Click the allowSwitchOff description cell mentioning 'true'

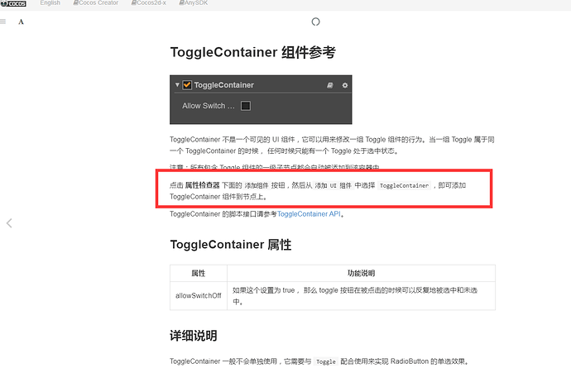point(362,296)
